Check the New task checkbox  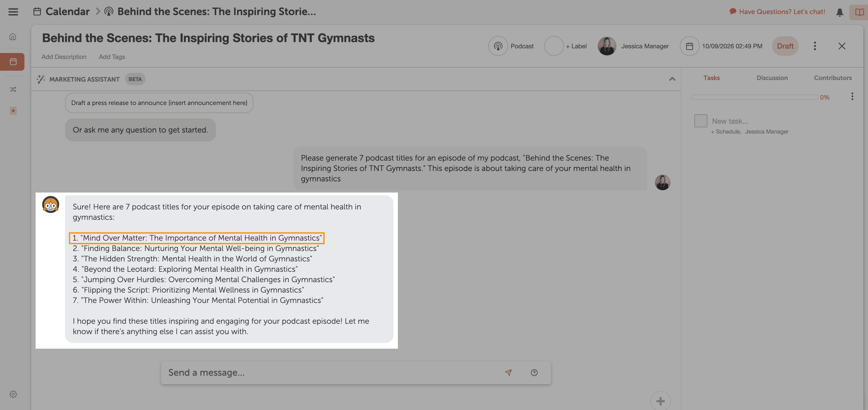[x=701, y=121]
